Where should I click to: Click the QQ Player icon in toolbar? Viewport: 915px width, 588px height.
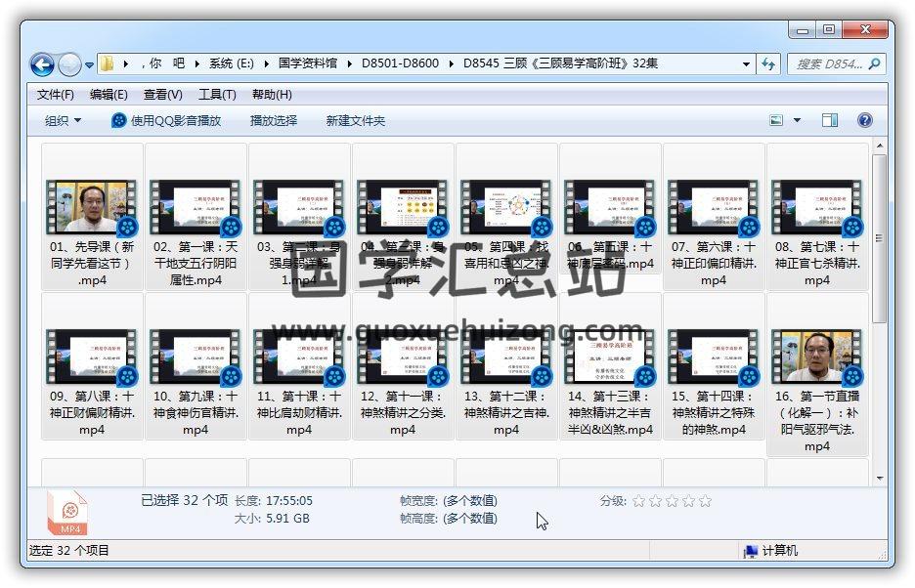(119, 120)
